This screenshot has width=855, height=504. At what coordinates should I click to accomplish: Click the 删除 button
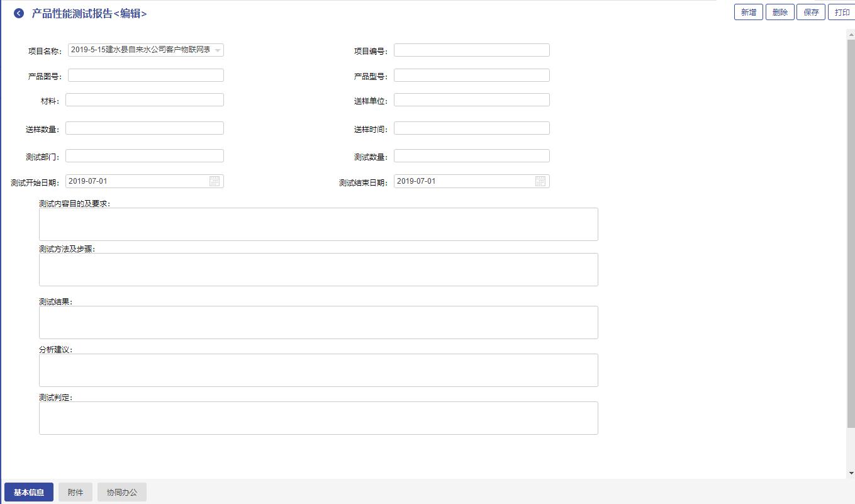[x=780, y=13]
